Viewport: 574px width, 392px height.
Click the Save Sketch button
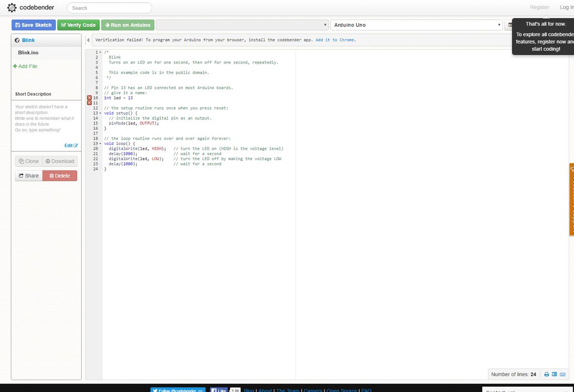tap(33, 24)
